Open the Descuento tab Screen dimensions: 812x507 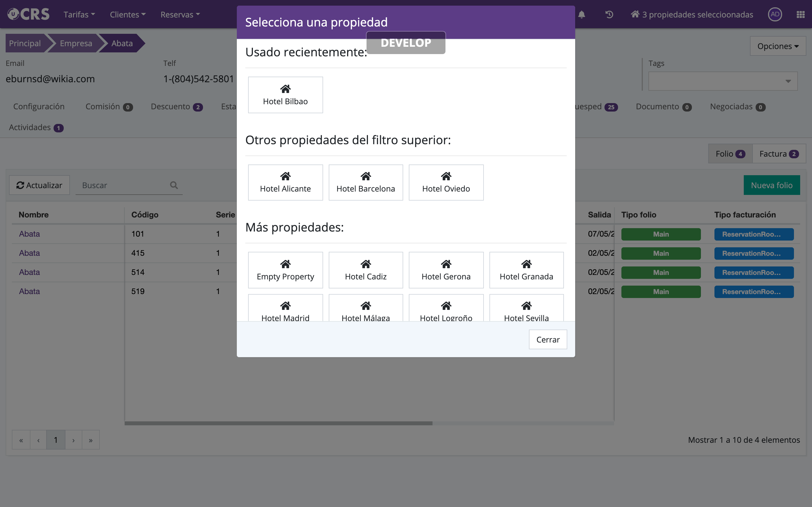click(x=176, y=107)
